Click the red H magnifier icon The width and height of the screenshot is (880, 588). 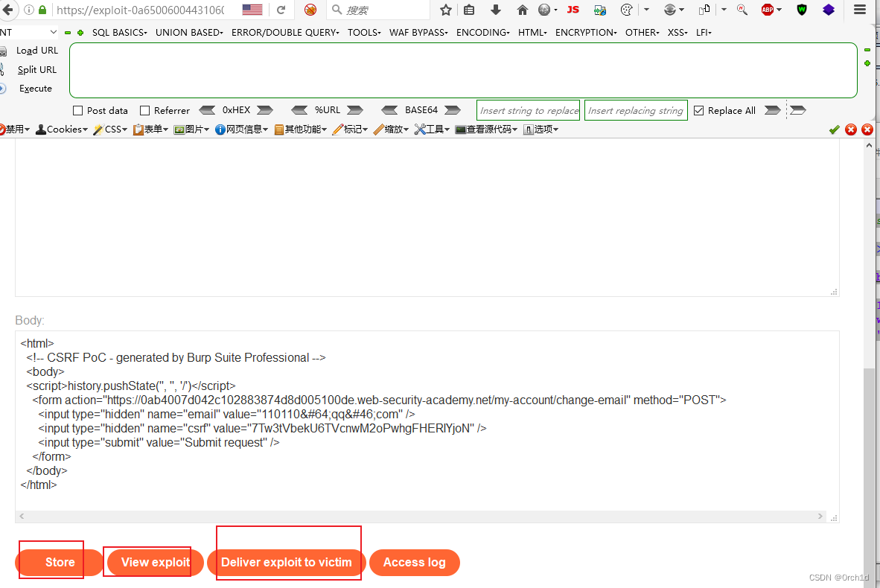click(742, 10)
